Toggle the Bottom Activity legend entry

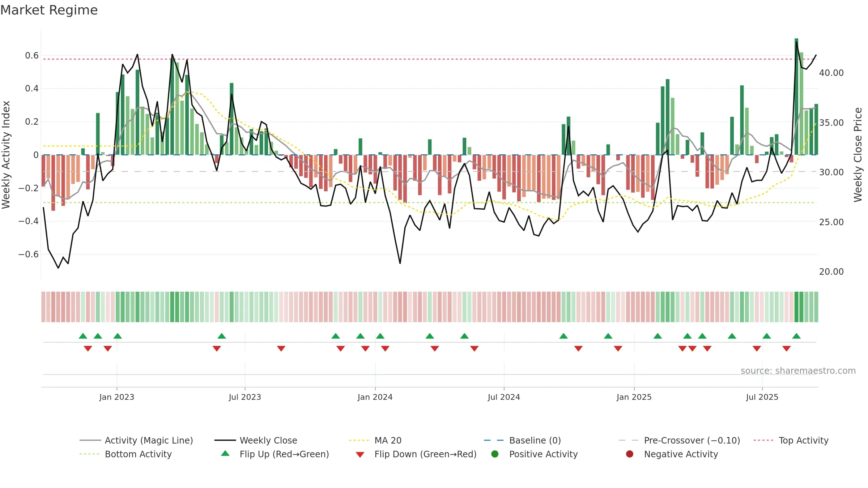tap(125, 454)
